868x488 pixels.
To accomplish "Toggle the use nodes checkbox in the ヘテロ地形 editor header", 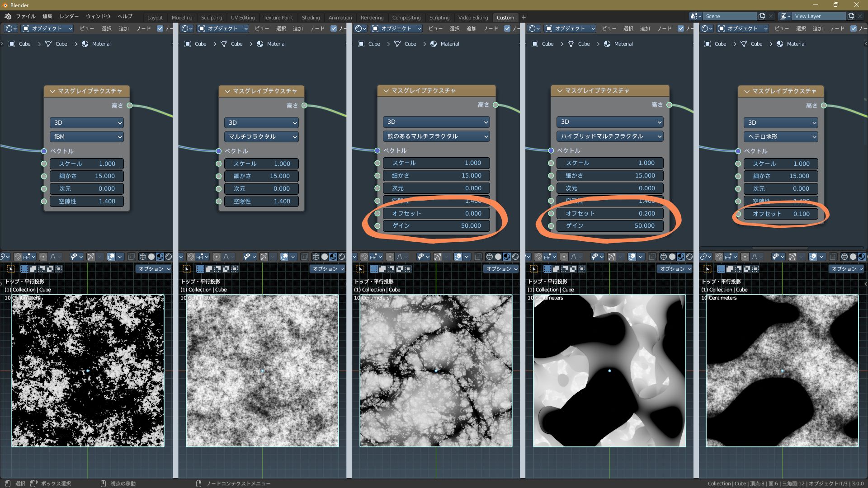I will click(x=854, y=28).
